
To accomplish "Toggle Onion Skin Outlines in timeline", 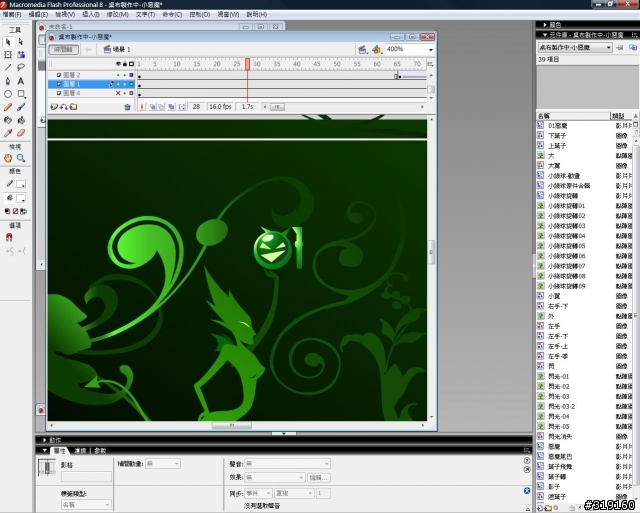I will (161, 107).
